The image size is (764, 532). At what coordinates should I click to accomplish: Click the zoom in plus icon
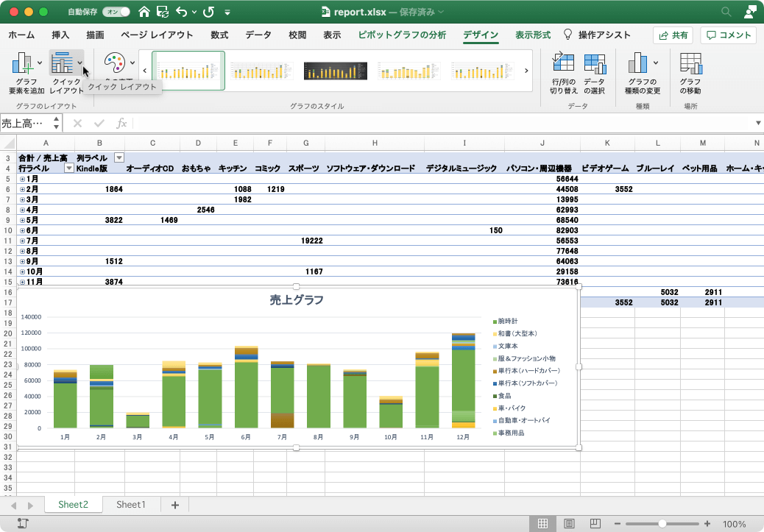point(707,524)
